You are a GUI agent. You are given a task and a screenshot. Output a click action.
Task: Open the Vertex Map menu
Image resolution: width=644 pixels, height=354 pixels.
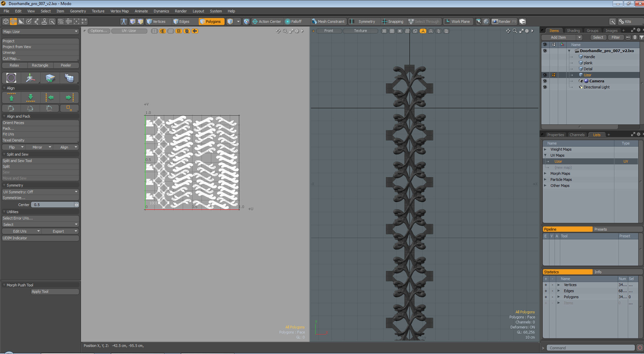point(119,11)
